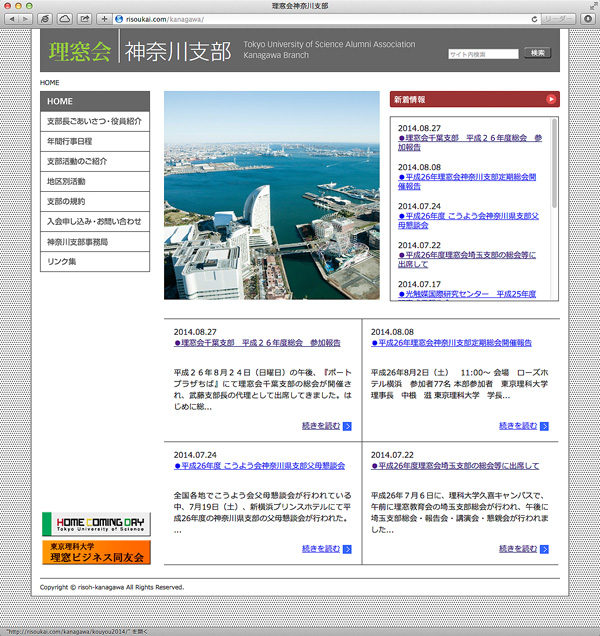Click the Safari forward arrow button
The width and height of the screenshot is (600, 636).
[25, 19]
